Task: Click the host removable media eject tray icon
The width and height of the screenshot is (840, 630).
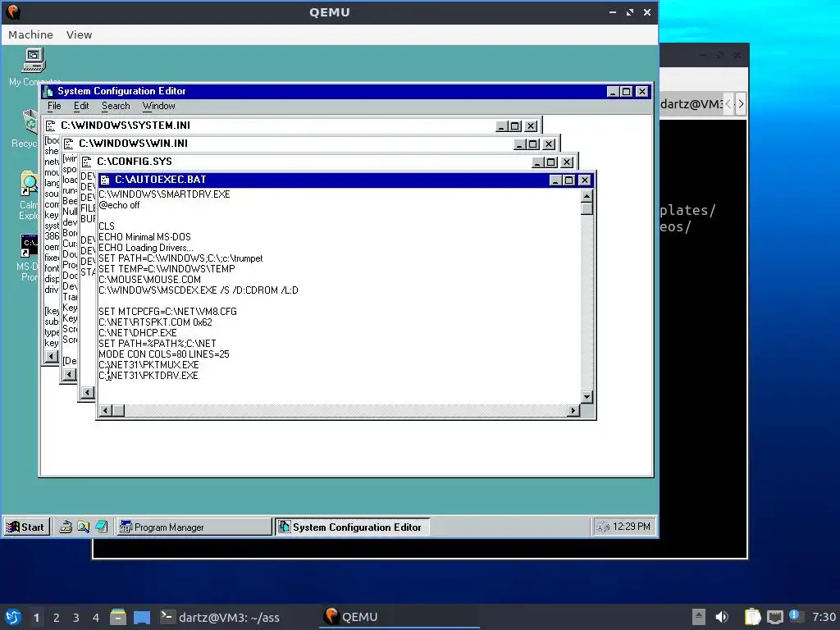Action: pyautogui.click(x=699, y=617)
